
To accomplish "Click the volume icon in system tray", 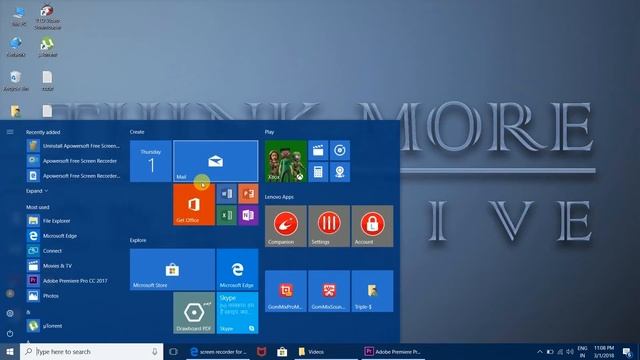I will click(x=570, y=352).
